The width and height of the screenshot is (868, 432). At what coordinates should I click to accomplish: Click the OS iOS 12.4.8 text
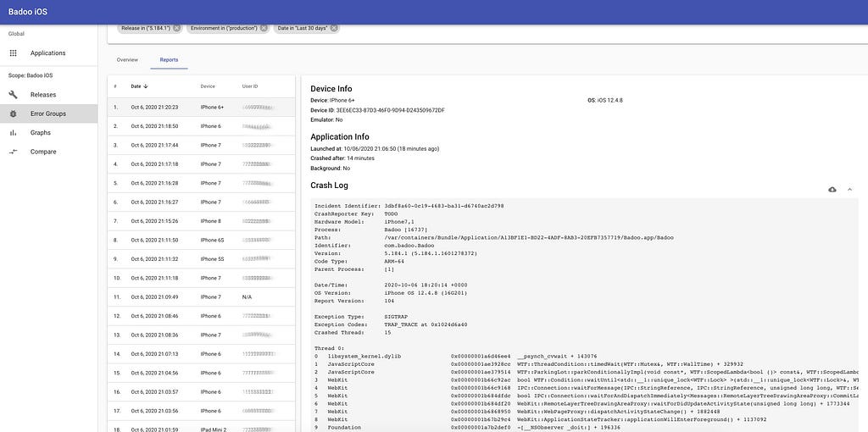[605, 100]
